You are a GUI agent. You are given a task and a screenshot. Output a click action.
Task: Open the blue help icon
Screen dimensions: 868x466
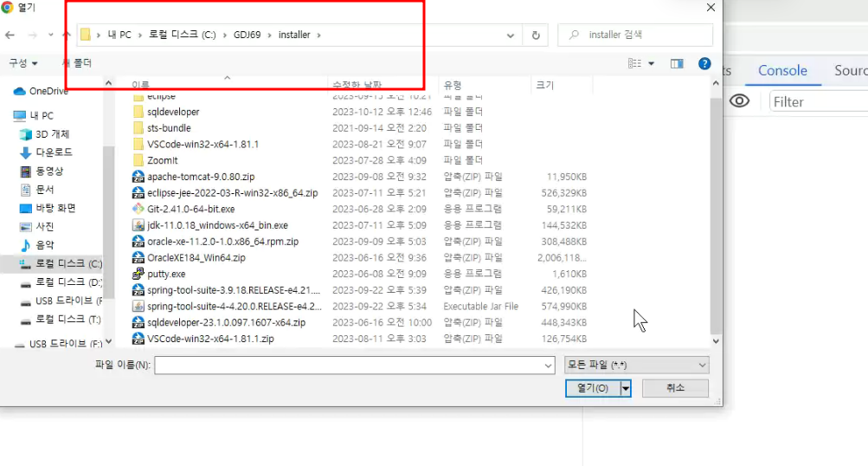704,64
